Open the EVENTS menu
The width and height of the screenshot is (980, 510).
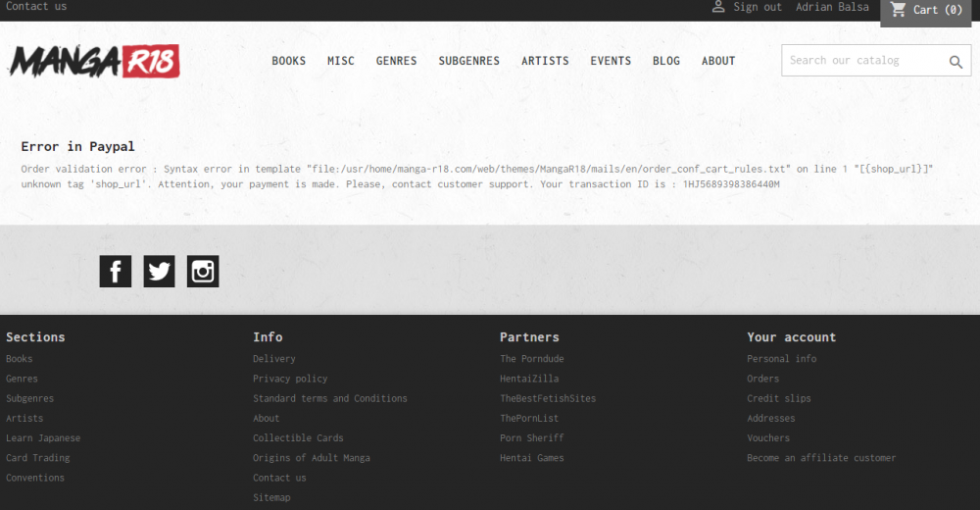pyautogui.click(x=611, y=61)
